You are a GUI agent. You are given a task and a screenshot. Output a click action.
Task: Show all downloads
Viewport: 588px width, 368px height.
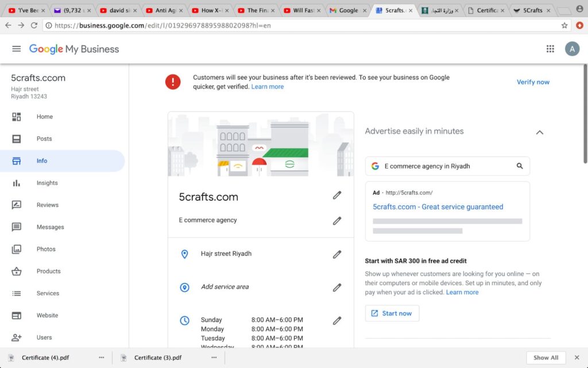(546, 358)
